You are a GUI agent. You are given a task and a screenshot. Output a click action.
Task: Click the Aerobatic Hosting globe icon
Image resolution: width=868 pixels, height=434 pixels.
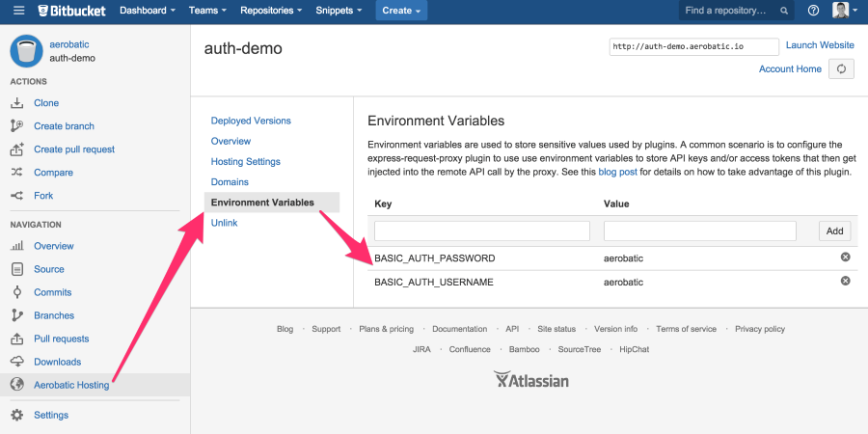[17, 385]
